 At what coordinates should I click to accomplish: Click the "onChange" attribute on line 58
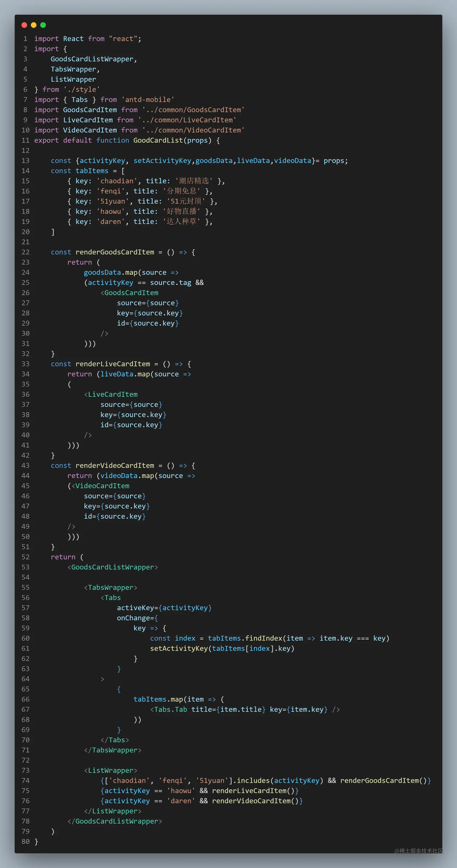[133, 618]
